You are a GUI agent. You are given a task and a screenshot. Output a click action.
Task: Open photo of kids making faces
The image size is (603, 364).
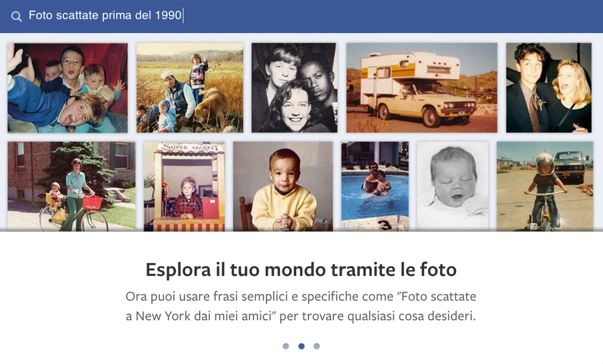pos(67,88)
